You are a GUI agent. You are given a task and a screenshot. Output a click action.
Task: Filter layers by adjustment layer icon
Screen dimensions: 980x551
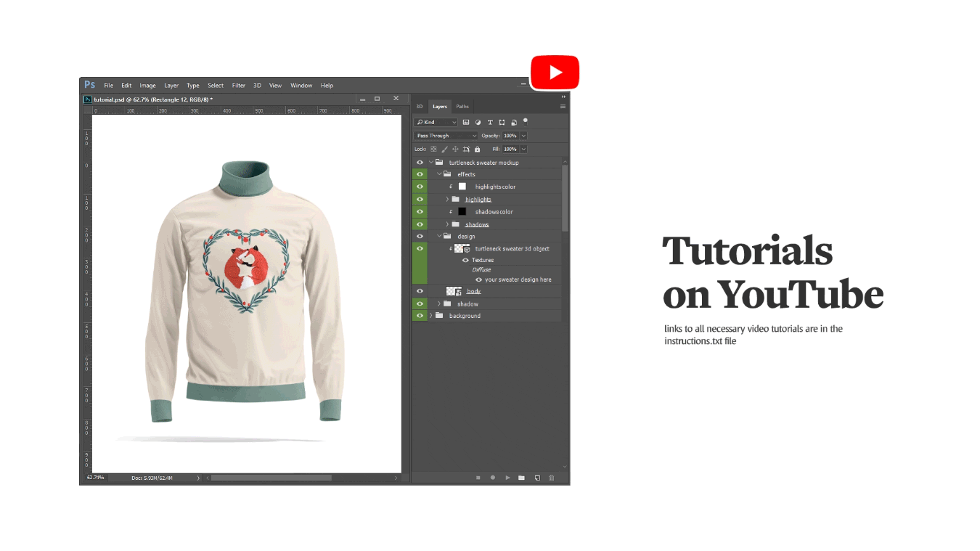pos(478,122)
